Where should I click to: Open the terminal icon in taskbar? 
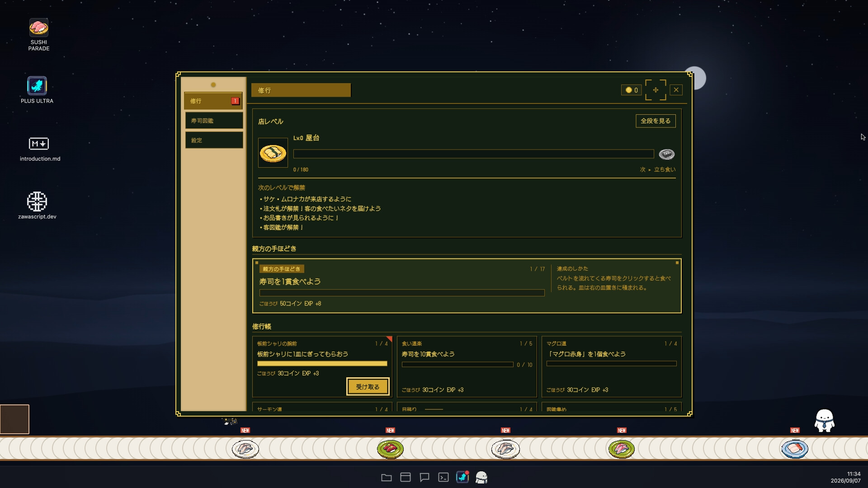[443, 478]
